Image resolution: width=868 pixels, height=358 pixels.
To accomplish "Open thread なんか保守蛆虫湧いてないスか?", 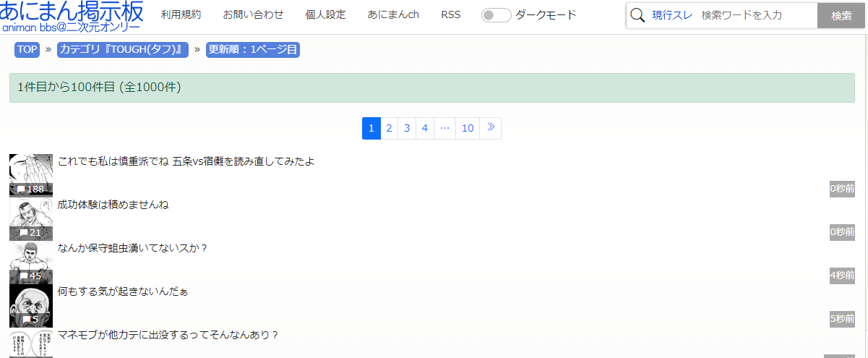I will pos(133,248).
